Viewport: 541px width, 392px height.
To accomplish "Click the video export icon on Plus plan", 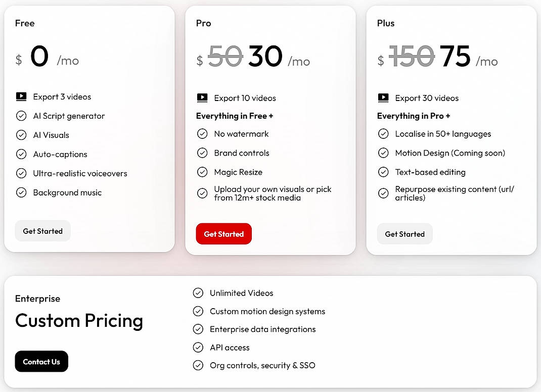I will tap(383, 98).
